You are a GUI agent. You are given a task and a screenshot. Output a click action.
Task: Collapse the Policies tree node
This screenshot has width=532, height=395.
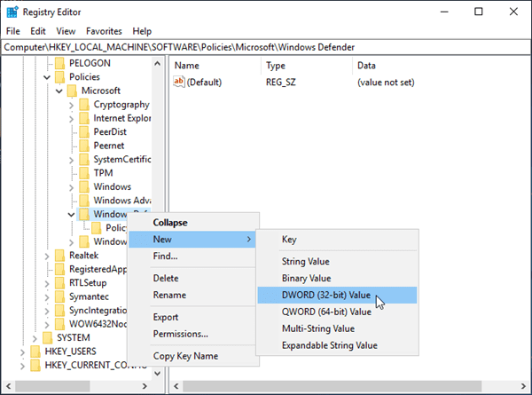[x=47, y=77]
